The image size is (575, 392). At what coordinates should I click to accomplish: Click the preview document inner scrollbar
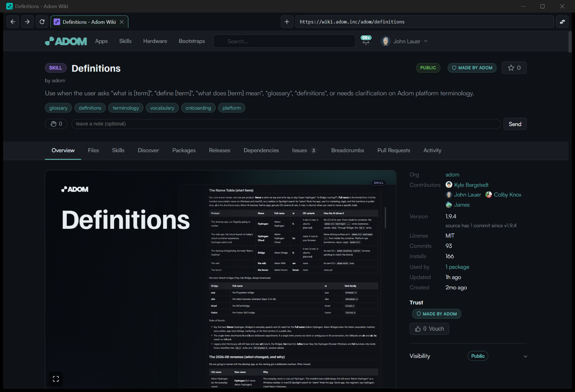(386, 218)
